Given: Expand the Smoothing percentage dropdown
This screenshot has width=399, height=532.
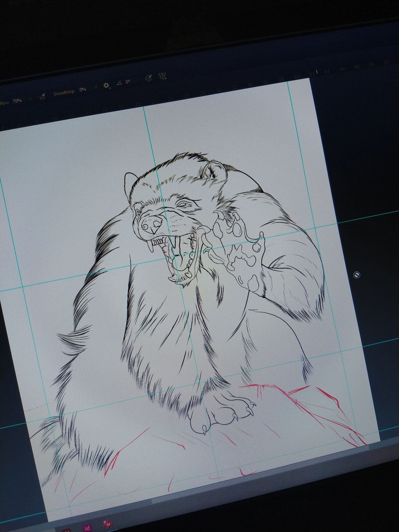Looking at the screenshot, I should click(x=96, y=87).
